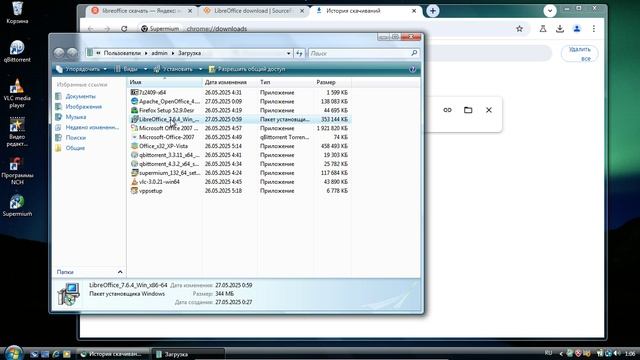Switch to Download history taskbar button
The image size is (640, 360).
point(113,354)
